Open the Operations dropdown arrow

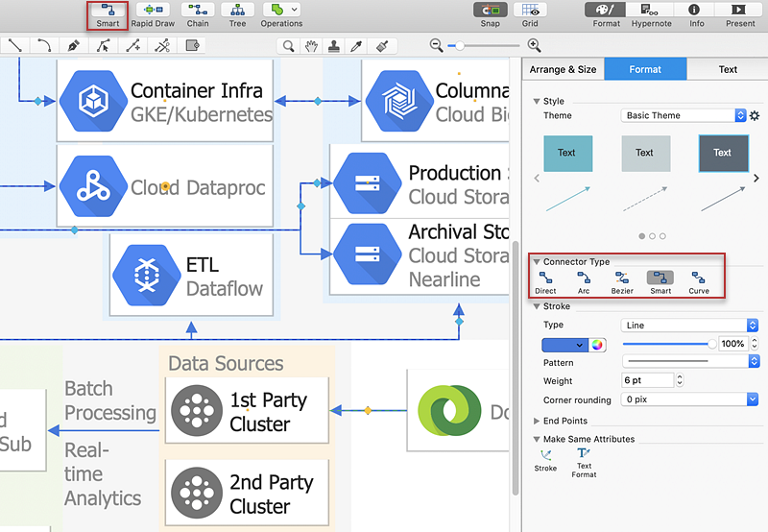click(294, 10)
